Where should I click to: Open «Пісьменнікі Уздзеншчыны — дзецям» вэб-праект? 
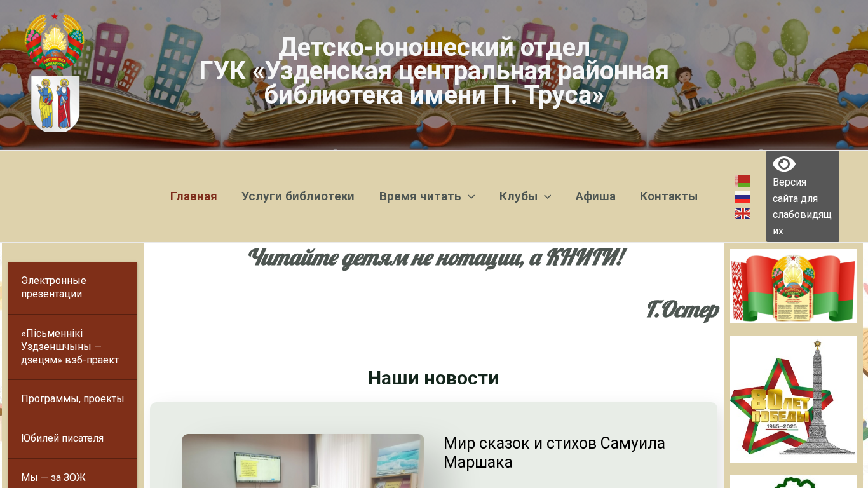click(x=72, y=347)
